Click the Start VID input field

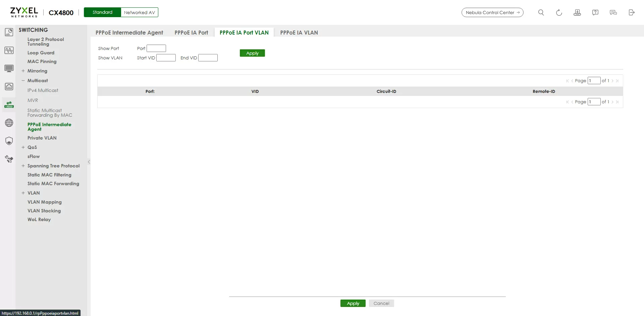pos(166,58)
